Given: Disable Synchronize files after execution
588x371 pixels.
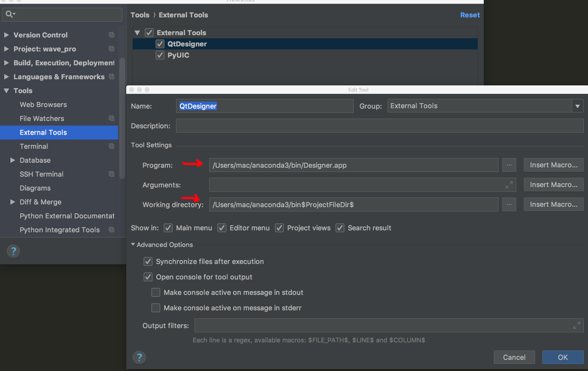Looking at the screenshot, I should (x=148, y=262).
